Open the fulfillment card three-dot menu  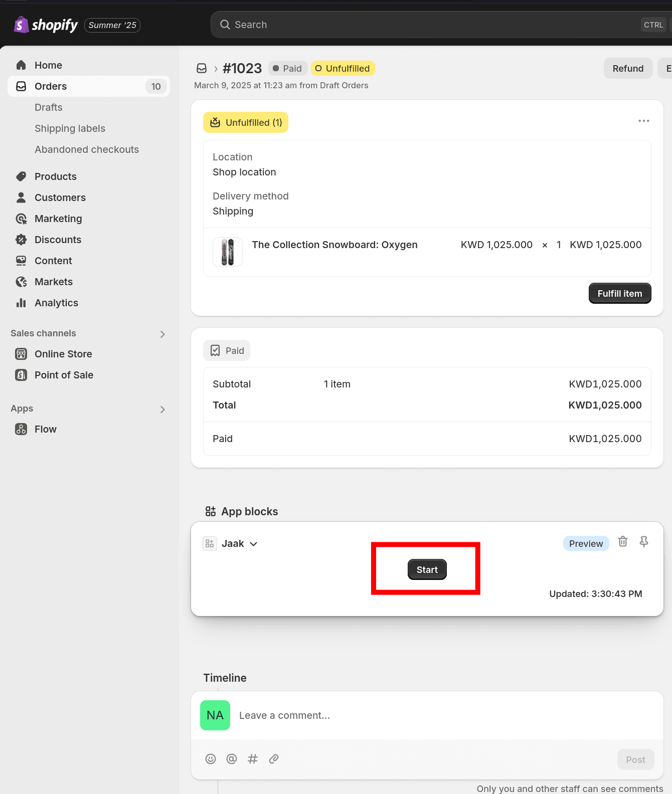coord(644,121)
